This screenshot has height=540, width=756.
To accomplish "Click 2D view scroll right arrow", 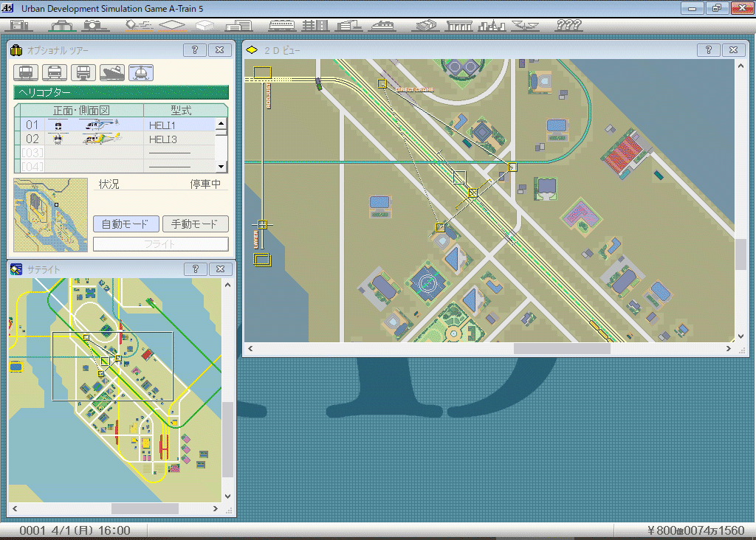I will [729, 348].
